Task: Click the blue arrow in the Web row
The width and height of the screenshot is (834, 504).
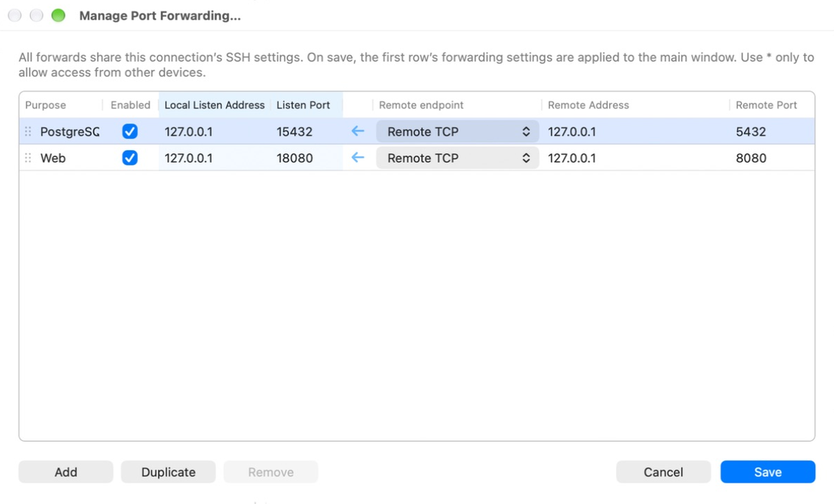Action: pyautogui.click(x=358, y=157)
